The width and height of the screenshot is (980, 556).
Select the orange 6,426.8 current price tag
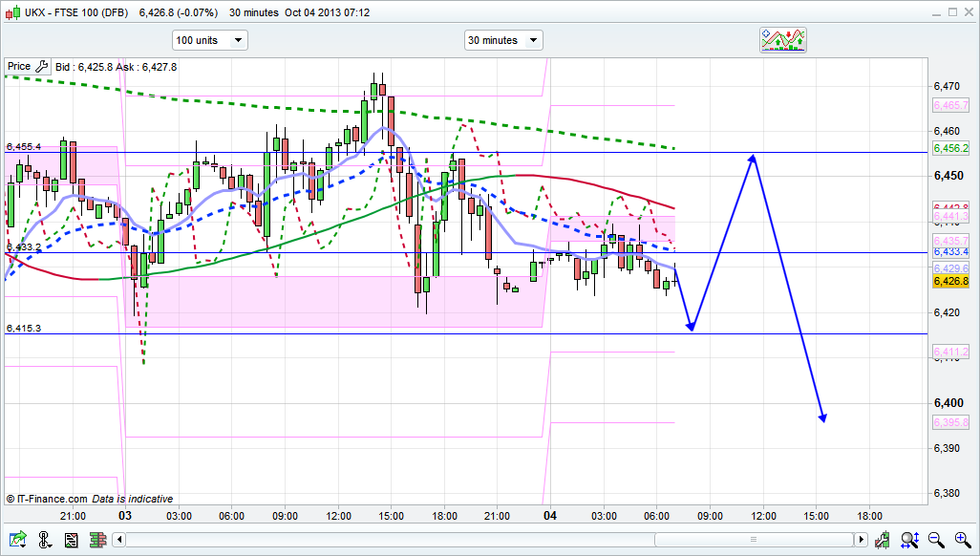[x=951, y=281]
